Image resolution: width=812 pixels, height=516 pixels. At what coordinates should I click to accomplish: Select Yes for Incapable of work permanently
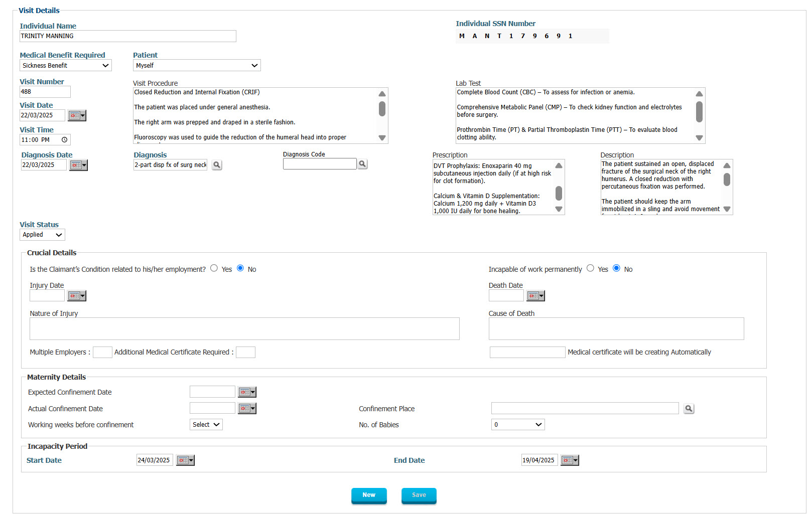(590, 268)
